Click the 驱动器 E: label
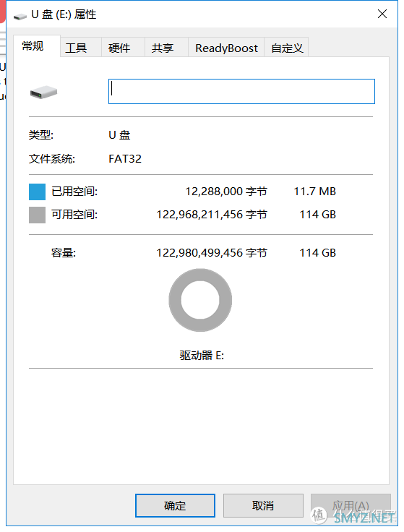This screenshot has height=532, width=404. [x=202, y=355]
